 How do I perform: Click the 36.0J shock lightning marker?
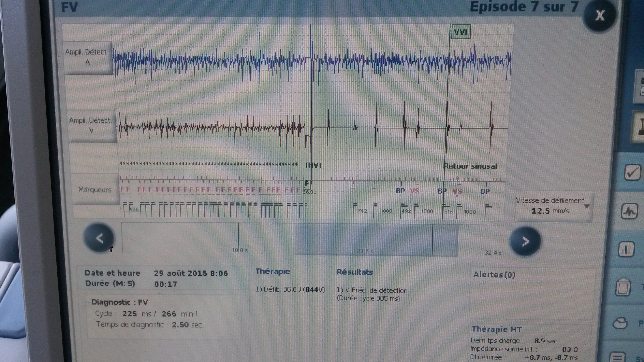tap(307, 185)
